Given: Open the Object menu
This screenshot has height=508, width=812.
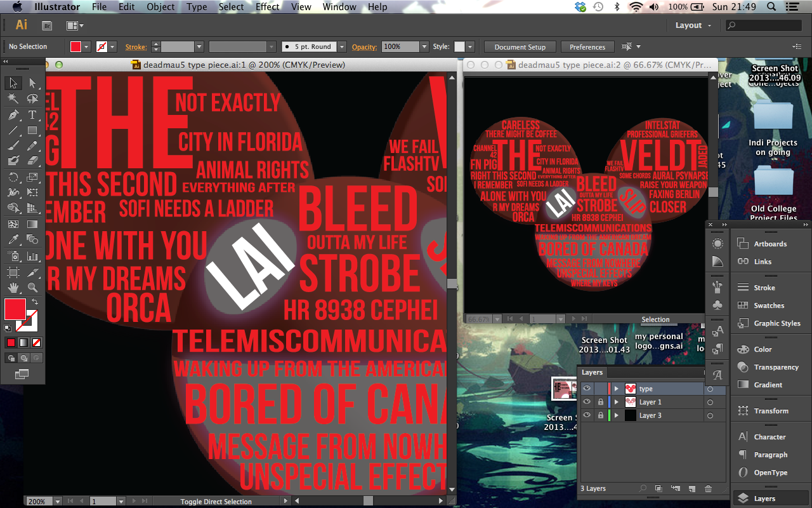Looking at the screenshot, I should point(160,7).
